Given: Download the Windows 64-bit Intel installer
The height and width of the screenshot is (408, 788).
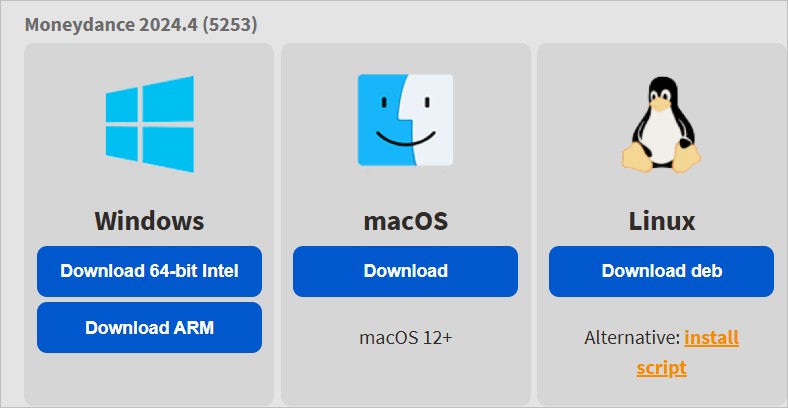Looking at the screenshot, I should click(x=149, y=271).
